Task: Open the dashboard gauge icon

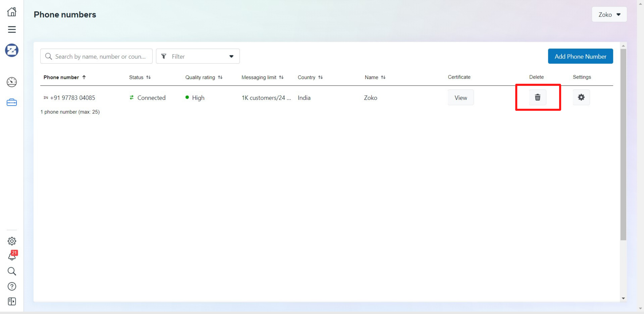Action: pyautogui.click(x=12, y=82)
